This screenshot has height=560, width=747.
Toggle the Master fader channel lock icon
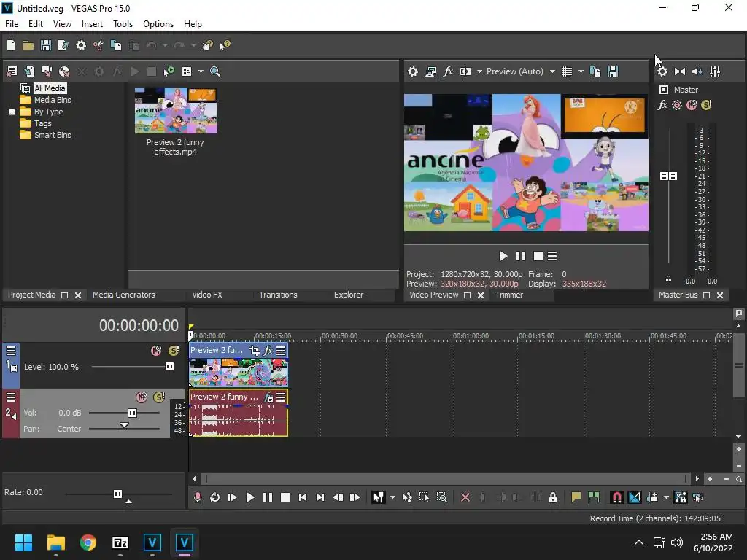(668, 279)
